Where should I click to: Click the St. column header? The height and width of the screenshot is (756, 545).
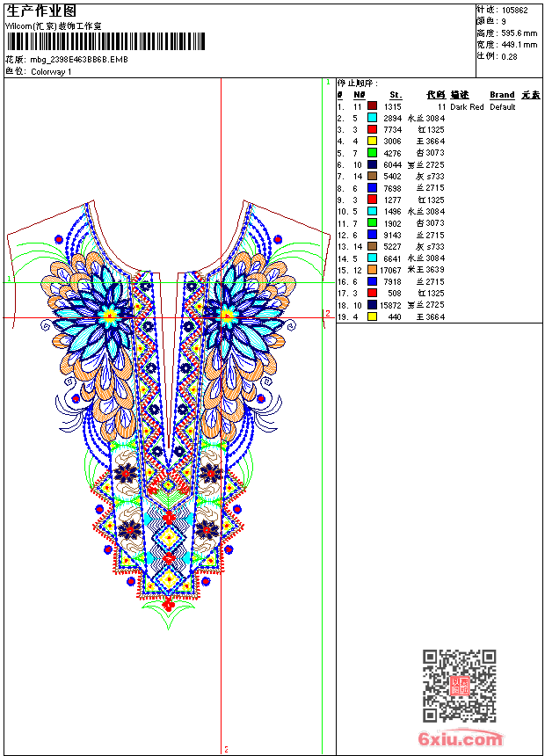[396, 95]
